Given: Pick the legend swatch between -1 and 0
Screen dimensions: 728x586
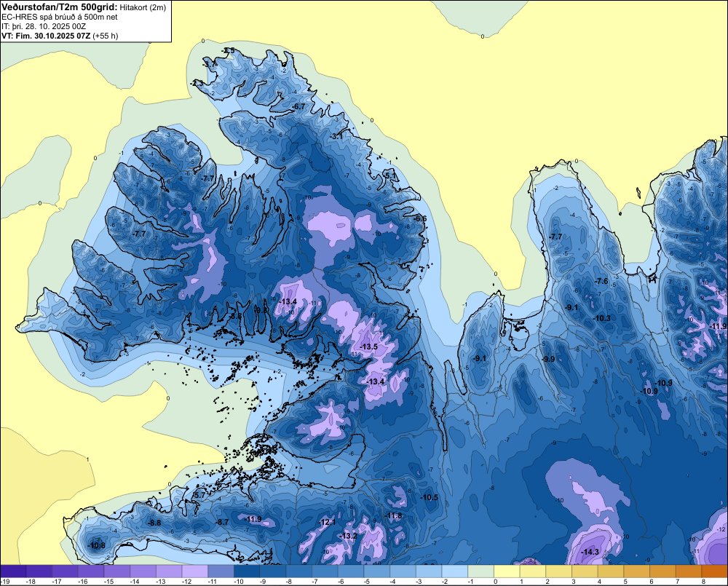Looking at the screenshot, I should (481, 571).
